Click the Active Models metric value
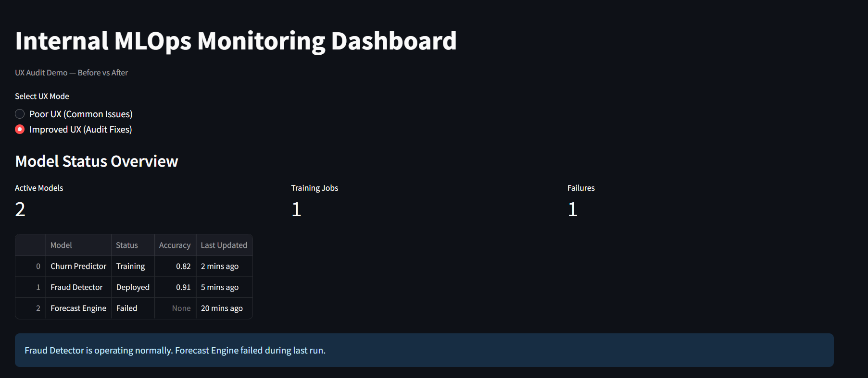The width and height of the screenshot is (868, 378). [20, 209]
